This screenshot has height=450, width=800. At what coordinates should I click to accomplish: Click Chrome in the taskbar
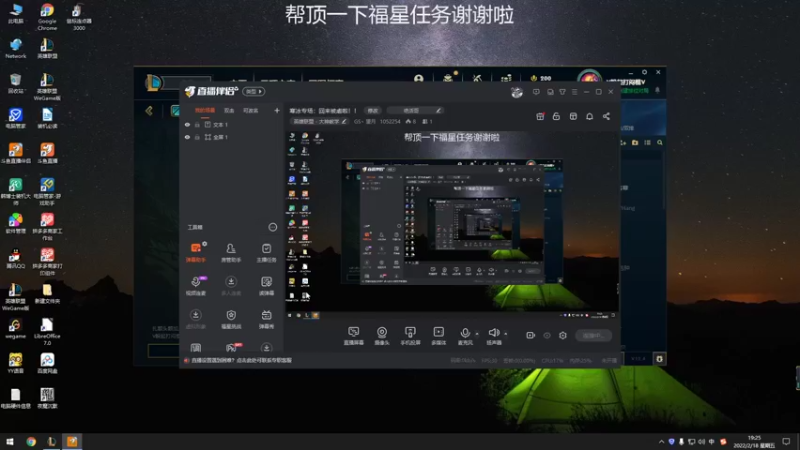point(31,441)
